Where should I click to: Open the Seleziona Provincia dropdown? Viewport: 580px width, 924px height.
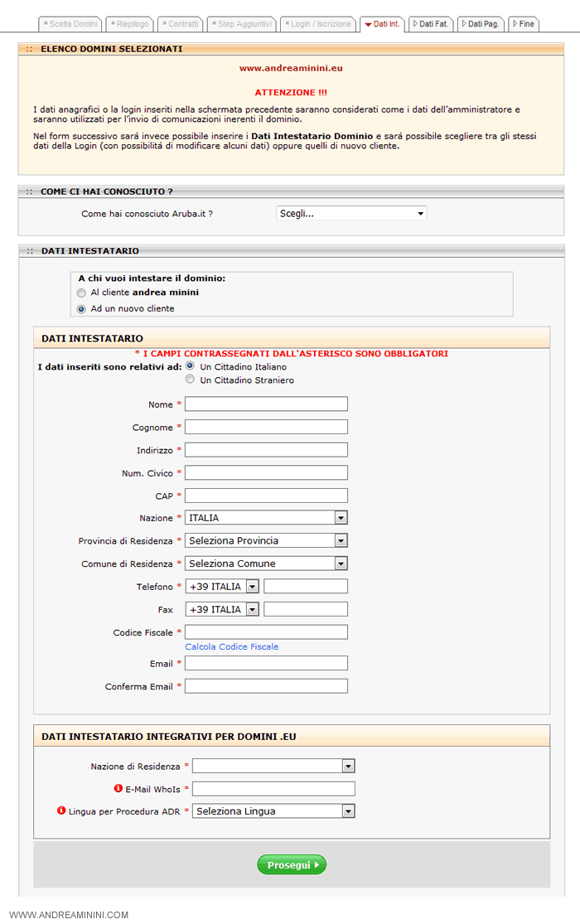266,540
